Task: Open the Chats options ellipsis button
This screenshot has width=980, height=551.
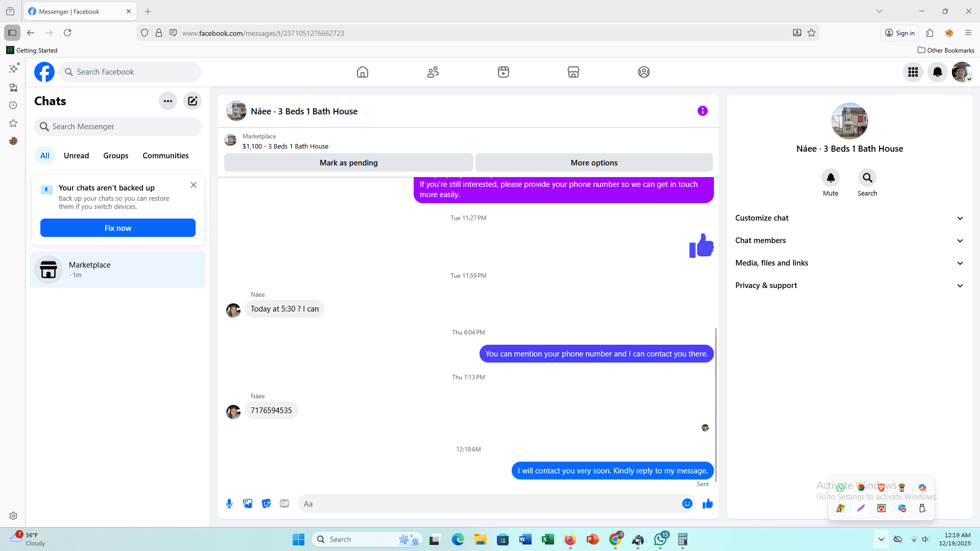Action: pos(168,101)
